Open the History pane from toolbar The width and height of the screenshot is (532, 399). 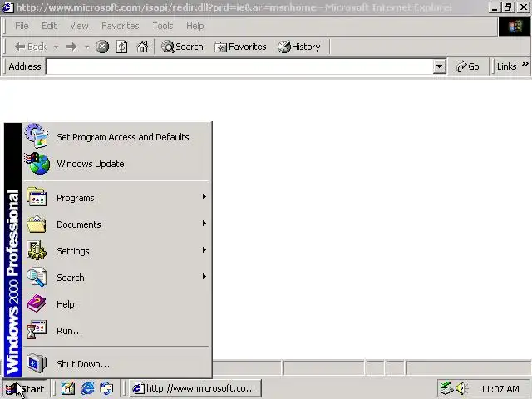298,47
